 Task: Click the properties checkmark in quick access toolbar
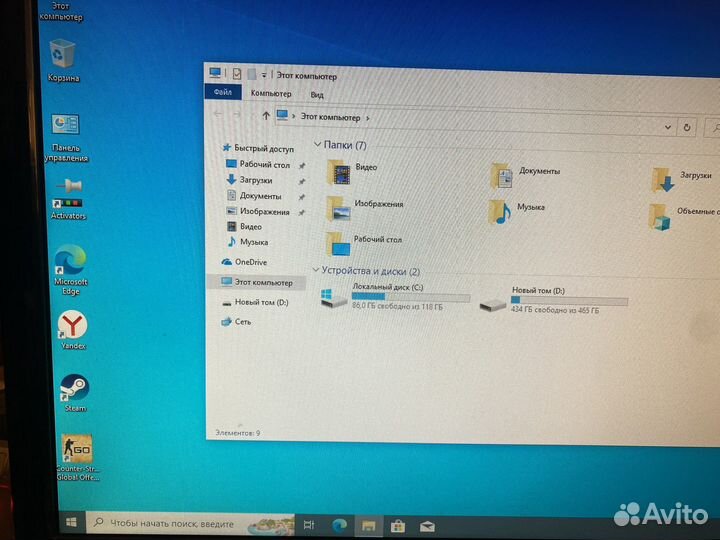coord(236,74)
